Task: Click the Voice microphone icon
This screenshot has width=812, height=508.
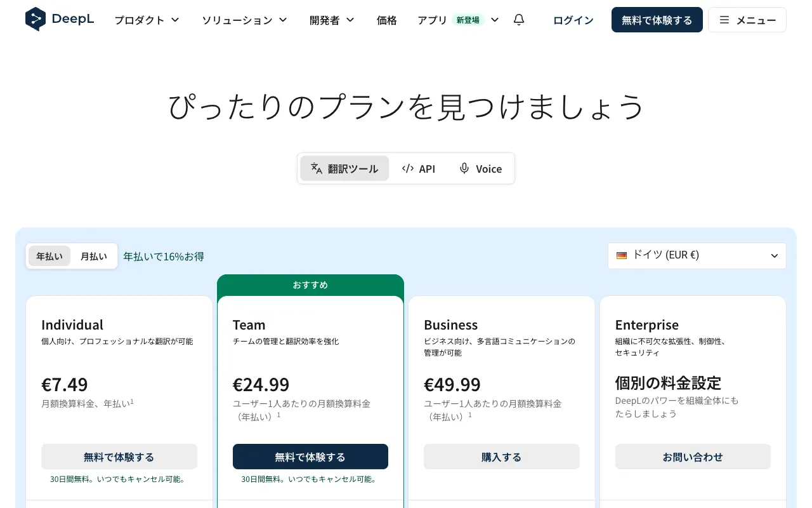Action: click(x=464, y=168)
